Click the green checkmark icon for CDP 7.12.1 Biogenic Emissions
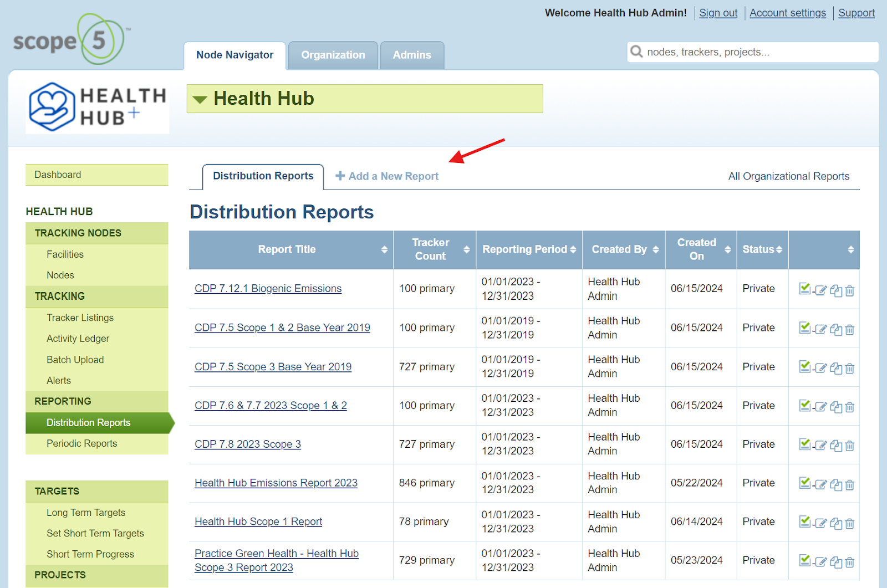The image size is (887, 588). [x=805, y=288]
